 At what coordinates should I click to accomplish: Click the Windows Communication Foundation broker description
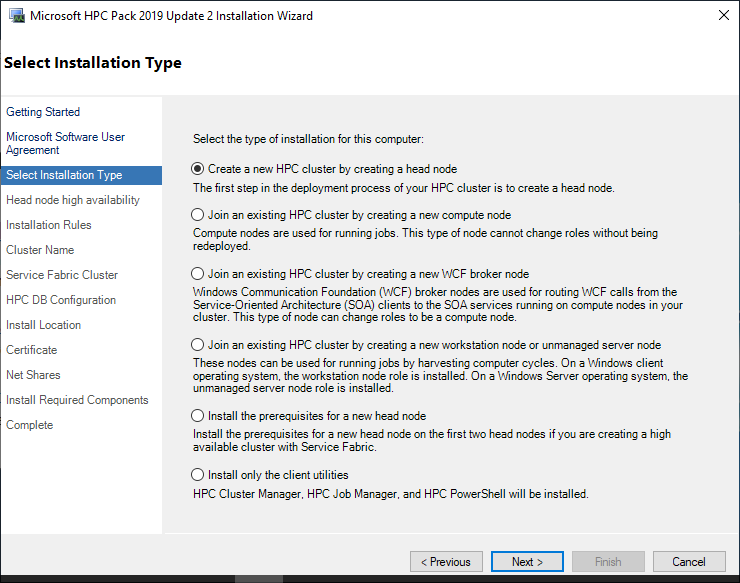[438, 304]
